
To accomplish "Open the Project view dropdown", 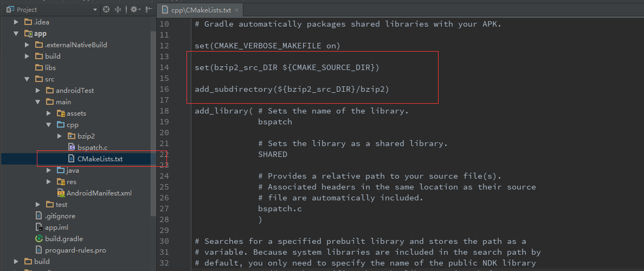I will tap(95, 10).
